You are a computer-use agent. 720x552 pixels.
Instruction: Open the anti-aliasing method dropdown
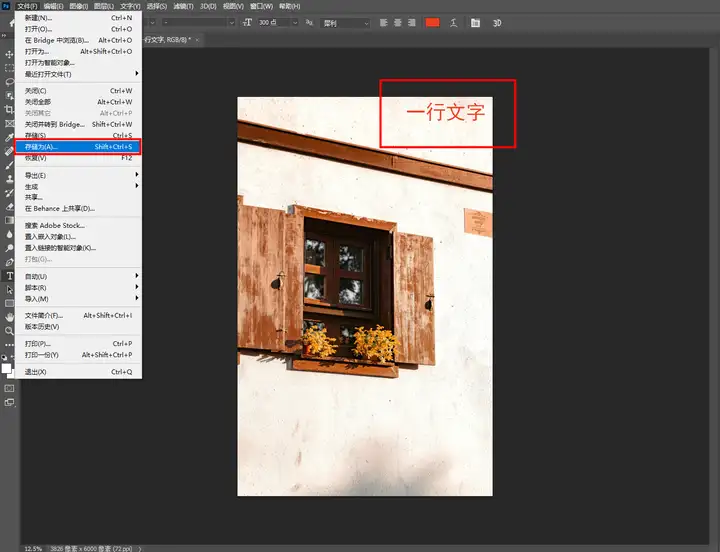tap(345, 23)
